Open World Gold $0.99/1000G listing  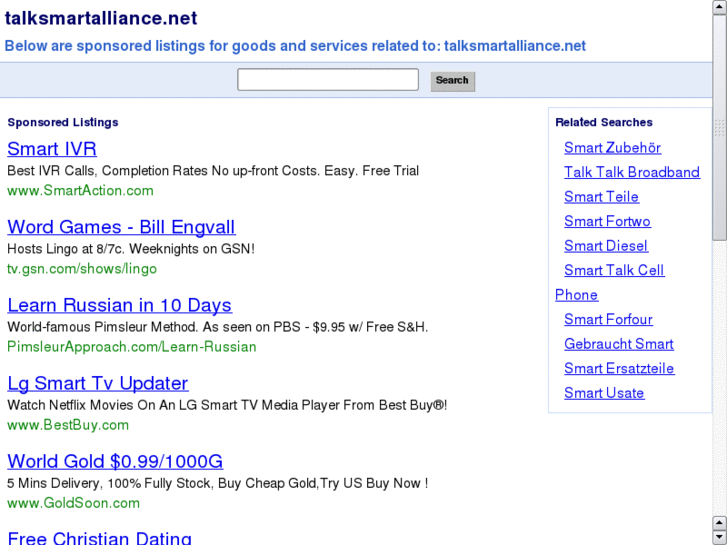pos(115,461)
